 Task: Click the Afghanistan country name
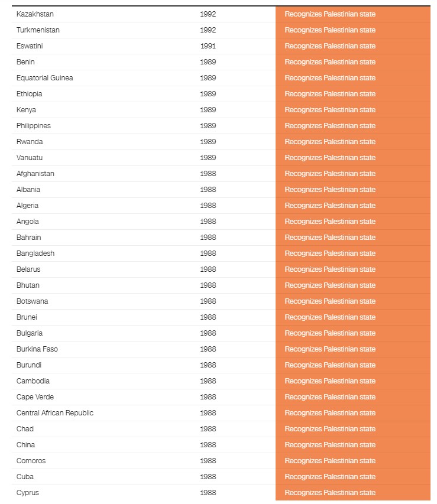(35, 174)
